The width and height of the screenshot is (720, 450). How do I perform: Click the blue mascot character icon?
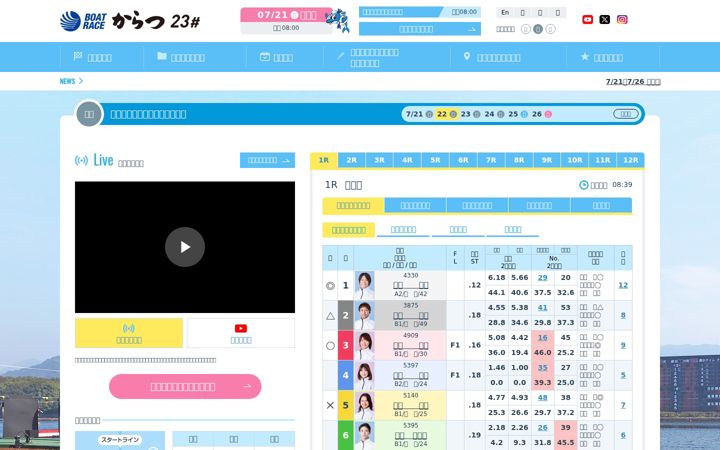pos(338,20)
